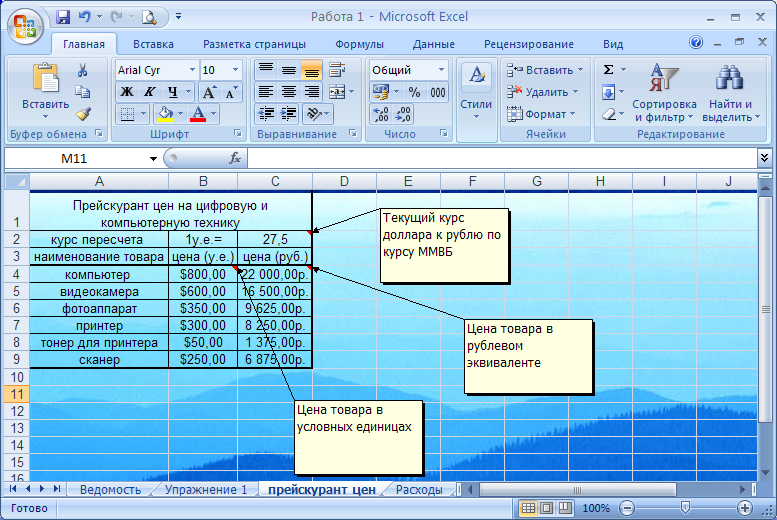Viewport: 777px width, 520px height.
Task: Click the zoom slider handle
Action: 686,508
